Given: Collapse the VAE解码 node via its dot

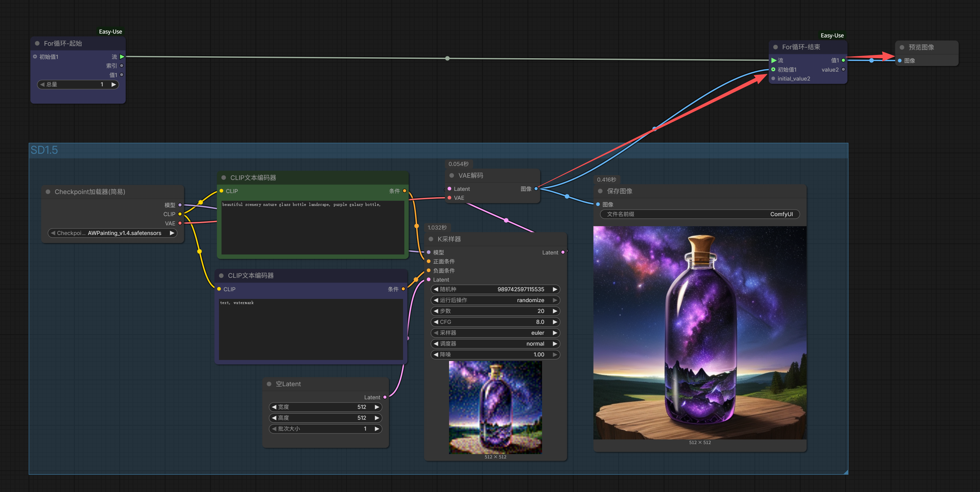Looking at the screenshot, I should point(452,176).
